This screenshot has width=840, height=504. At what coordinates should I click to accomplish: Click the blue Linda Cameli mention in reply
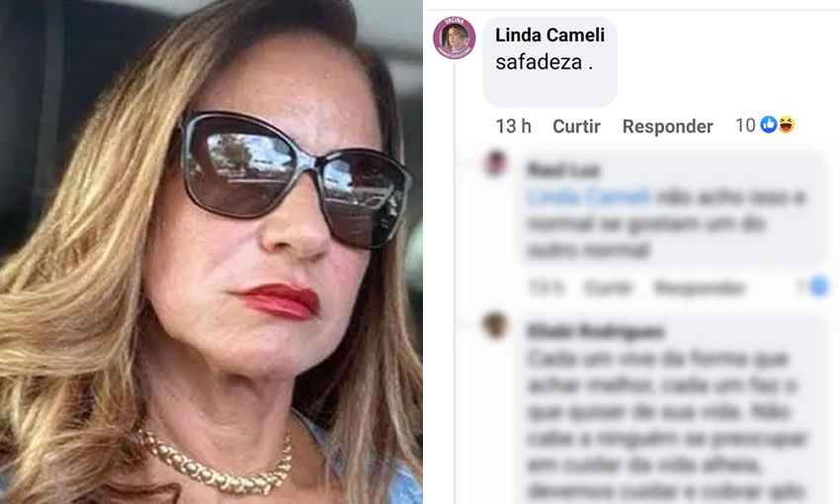pyautogui.click(x=589, y=197)
